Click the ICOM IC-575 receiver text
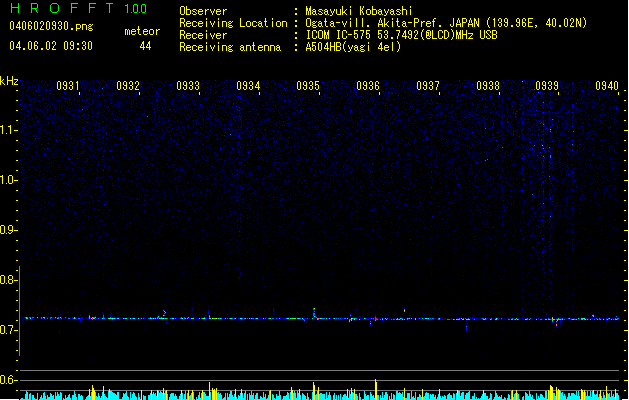 coord(401,35)
